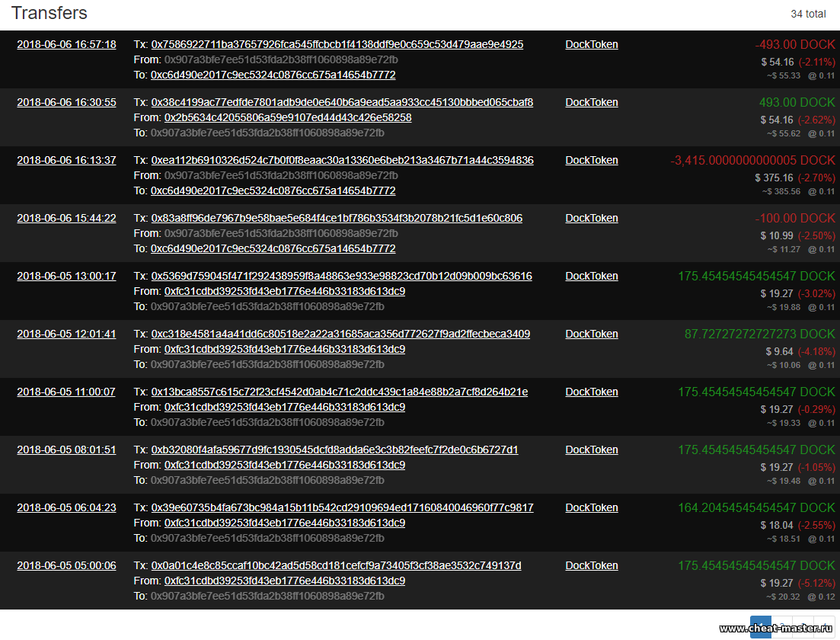
Task: Open timestamp link 2018-06-05 06:04:23
Action: point(66,507)
